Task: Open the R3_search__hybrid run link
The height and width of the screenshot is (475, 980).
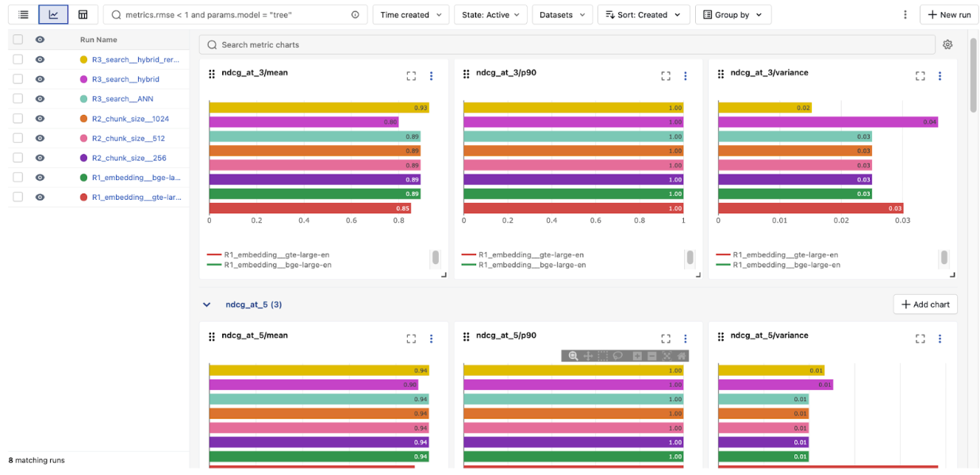Action: coord(125,79)
